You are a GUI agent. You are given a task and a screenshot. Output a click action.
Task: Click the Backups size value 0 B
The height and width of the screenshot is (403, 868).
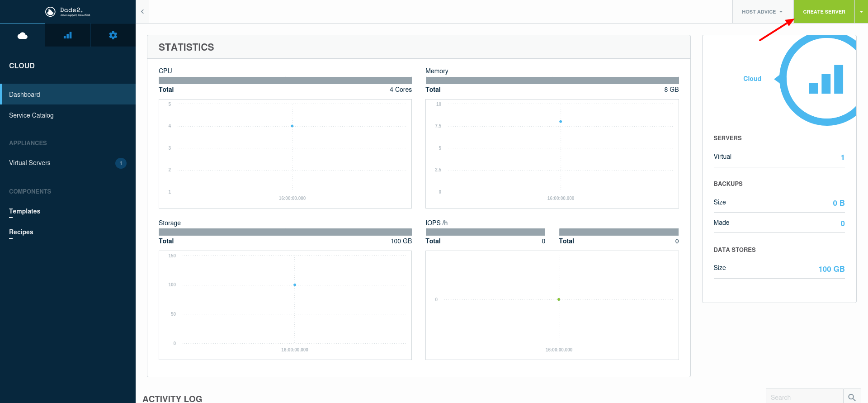[x=839, y=203]
